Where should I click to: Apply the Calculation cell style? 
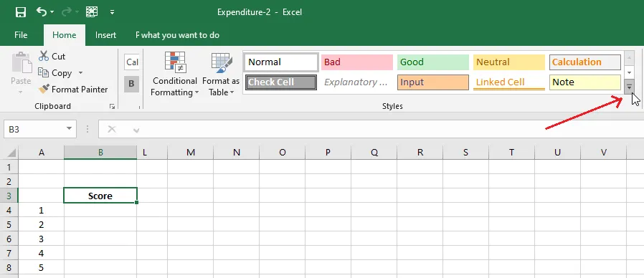[585, 62]
